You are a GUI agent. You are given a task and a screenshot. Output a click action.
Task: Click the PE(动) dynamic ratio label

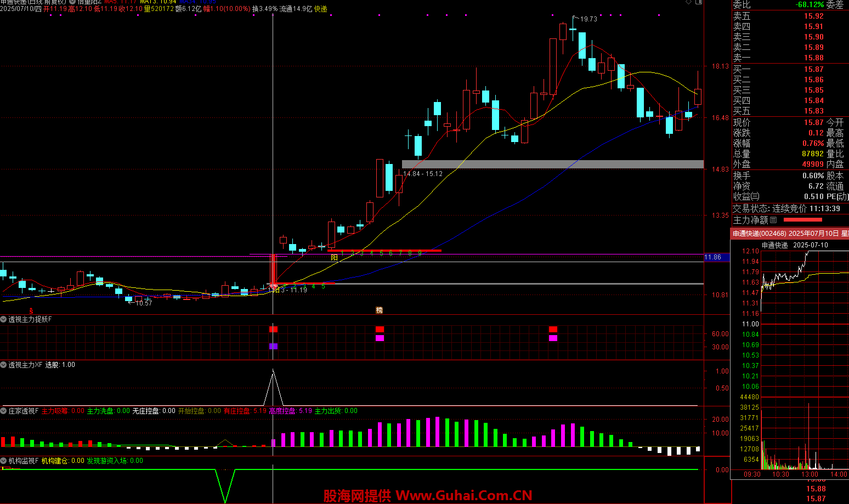pos(837,196)
